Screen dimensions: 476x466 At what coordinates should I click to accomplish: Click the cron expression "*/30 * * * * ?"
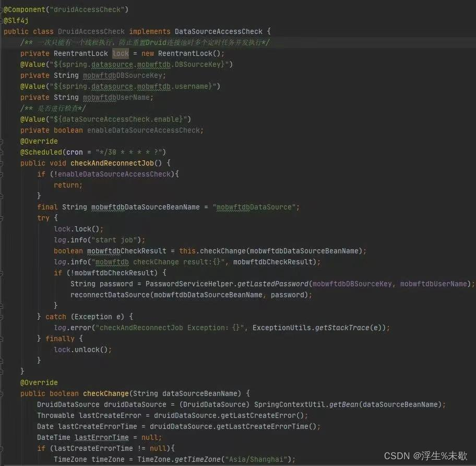[x=129, y=153]
